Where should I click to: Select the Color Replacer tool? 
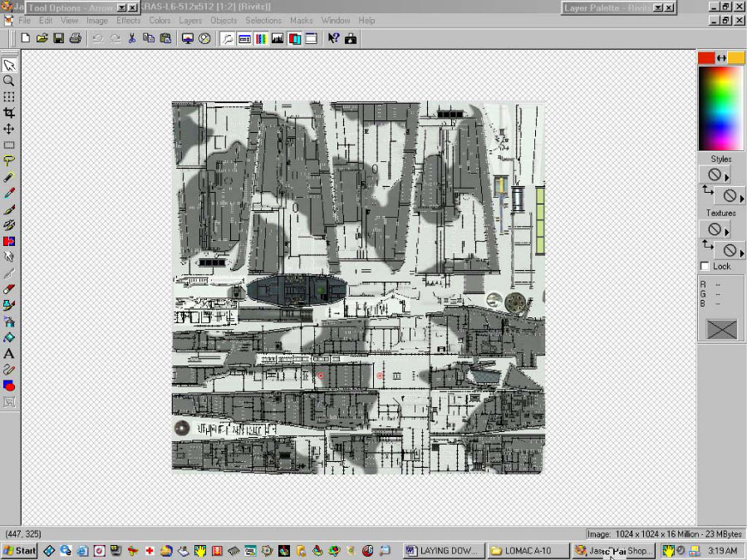[9, 242]
